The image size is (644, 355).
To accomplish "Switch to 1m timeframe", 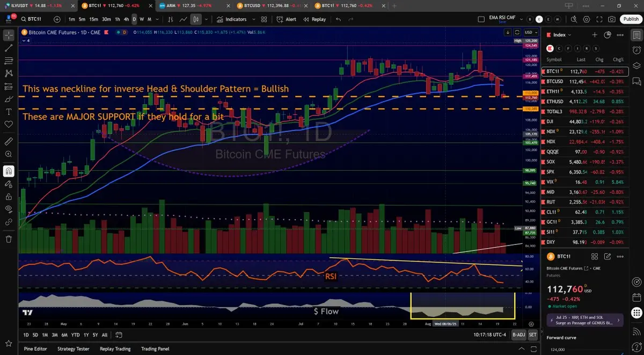I will click(x=71, y=19).
